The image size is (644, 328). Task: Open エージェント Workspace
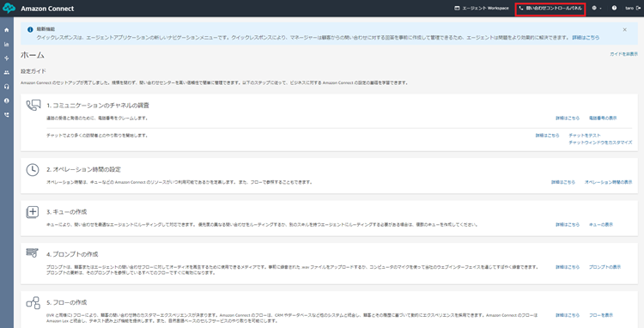pyautogui.click(x=482, y=9)
